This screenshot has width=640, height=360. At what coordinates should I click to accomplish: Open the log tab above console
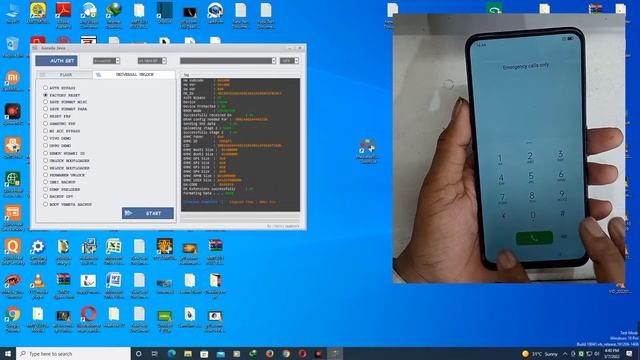pyautogui.click(x=186, y=75)
